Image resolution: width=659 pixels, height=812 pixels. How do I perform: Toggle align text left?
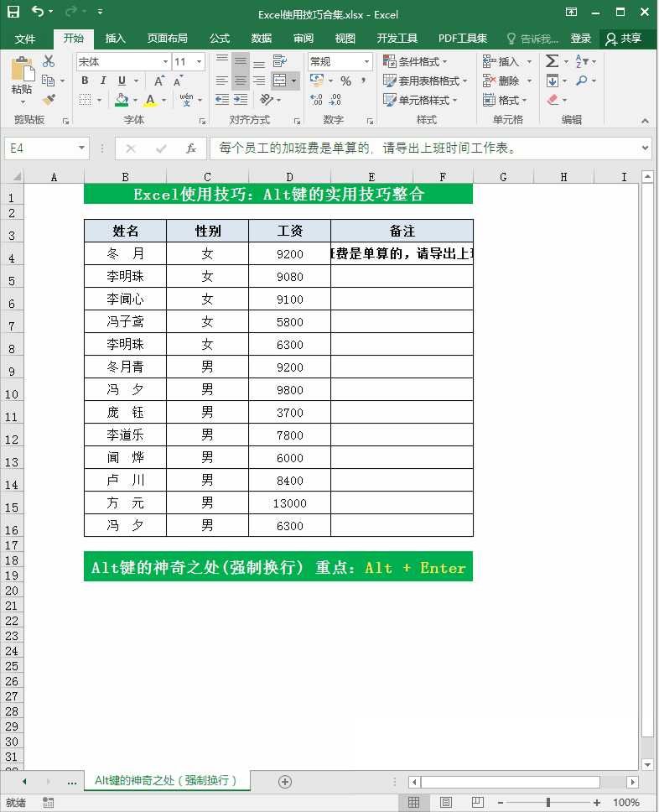[x=222, y=81]
